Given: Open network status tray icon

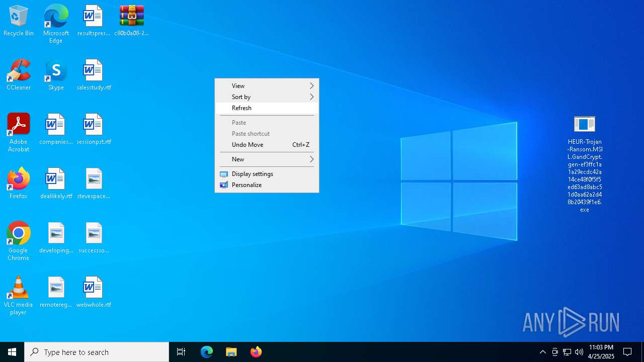Looking at the screenshot, I should (567, 352).
